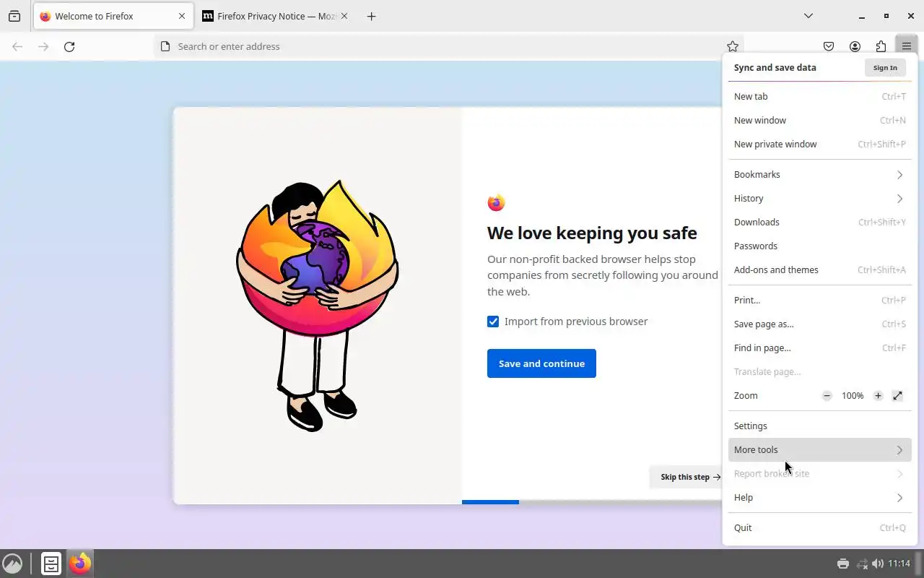The height and width of the screenshot is (578, 924).
Task: Open the Pocket save icon
Action: pyautogui.click(x=829, y=46)
